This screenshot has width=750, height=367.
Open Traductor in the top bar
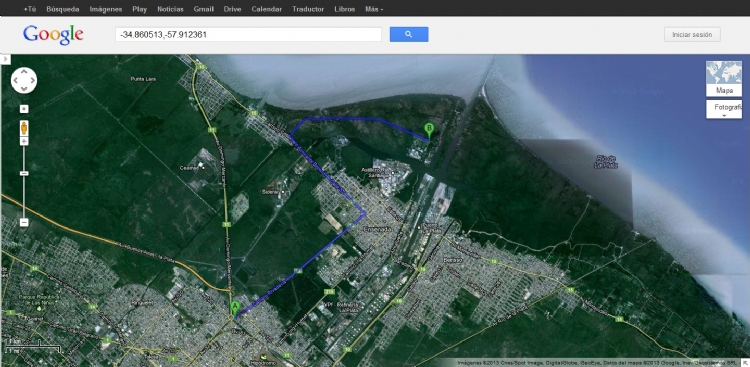pos(308,9)
